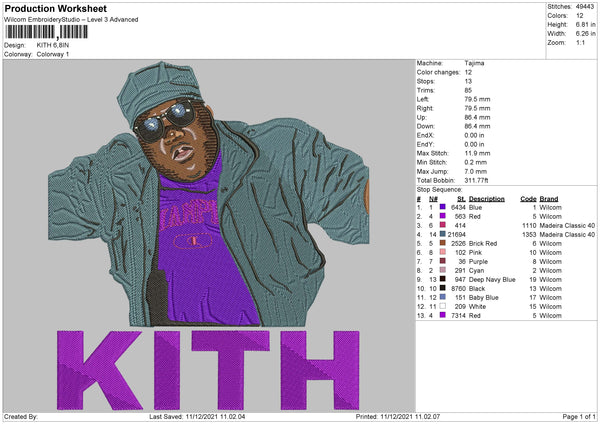Image resolution: width=600 pixels, height=424 pixels.
Task: Click the Up label in the machine info
Action: tap(421, 117)
